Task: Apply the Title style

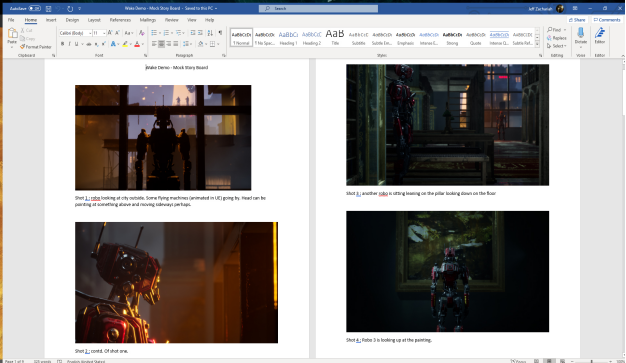Action: click(x=335, y=38)
